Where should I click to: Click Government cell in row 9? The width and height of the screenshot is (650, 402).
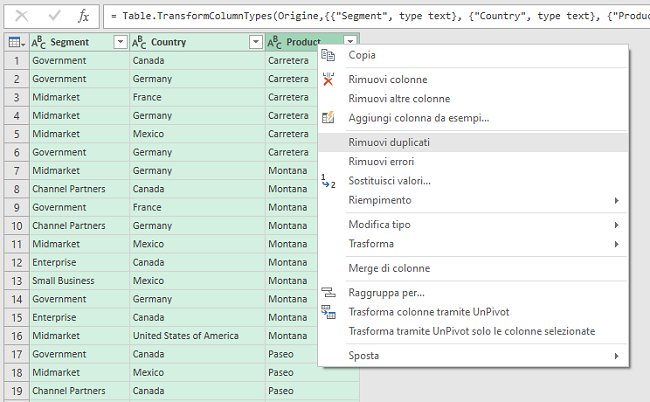click(x=79, y=208)
